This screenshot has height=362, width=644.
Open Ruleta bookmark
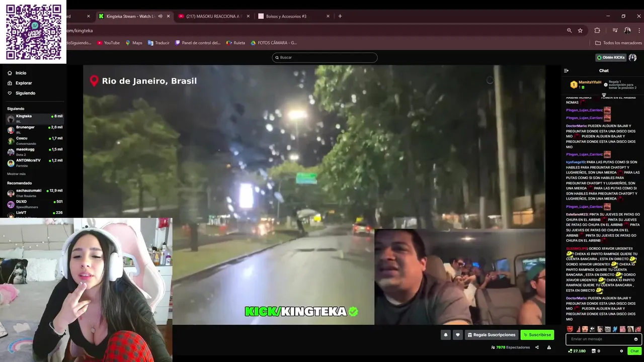[235, 43]
